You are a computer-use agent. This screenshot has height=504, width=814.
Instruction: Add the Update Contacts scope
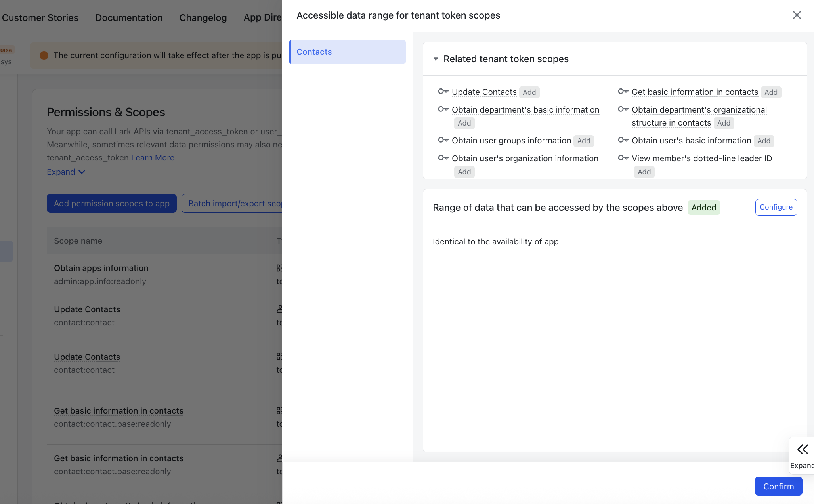[x=529, y=92]
